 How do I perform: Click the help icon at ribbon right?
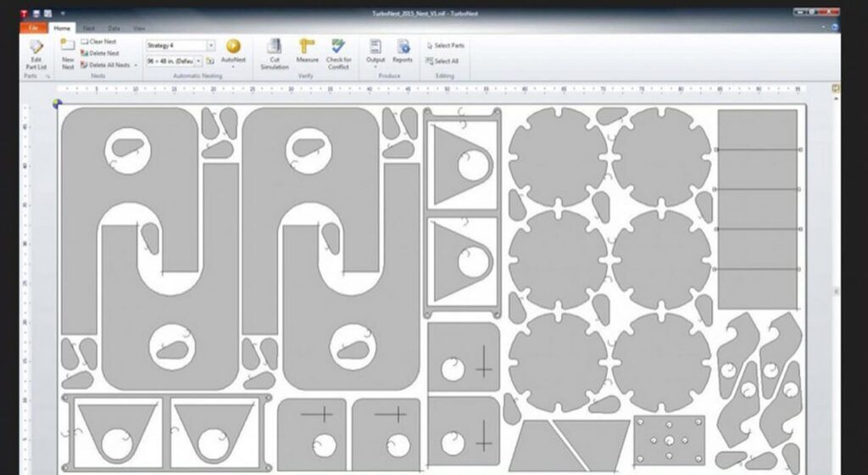point(836,28)
